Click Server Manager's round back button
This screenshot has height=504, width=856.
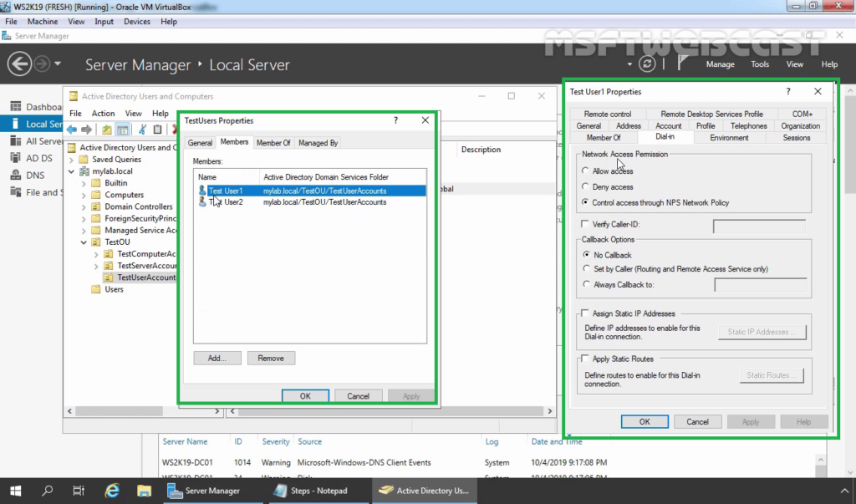pos(19,64)
